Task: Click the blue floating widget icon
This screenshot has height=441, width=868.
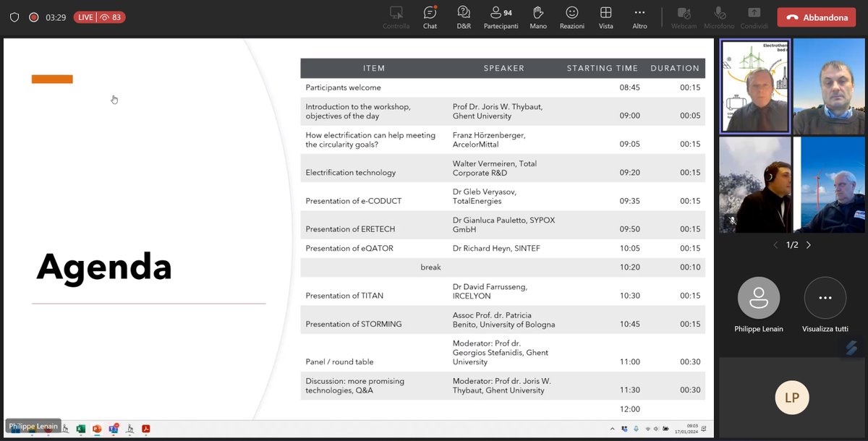Action: [852, 348]
